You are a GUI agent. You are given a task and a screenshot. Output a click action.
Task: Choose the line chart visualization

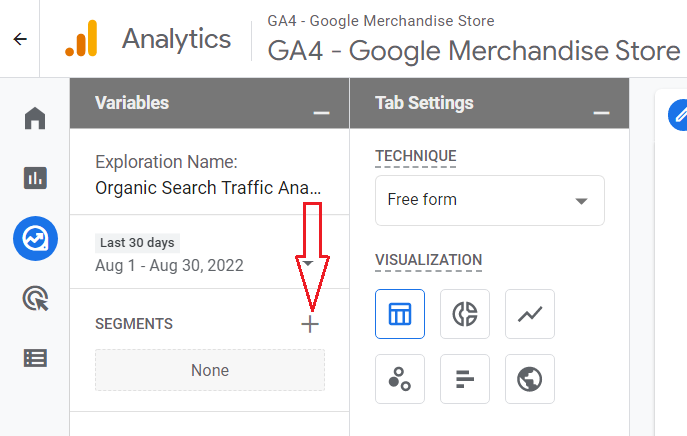[530, 315]
